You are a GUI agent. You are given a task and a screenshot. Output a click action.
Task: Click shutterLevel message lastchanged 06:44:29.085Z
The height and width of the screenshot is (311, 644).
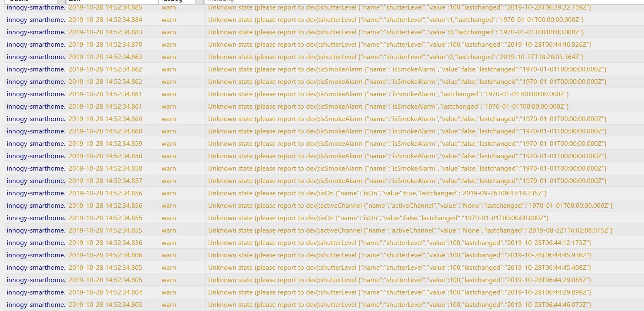[399, 280]
